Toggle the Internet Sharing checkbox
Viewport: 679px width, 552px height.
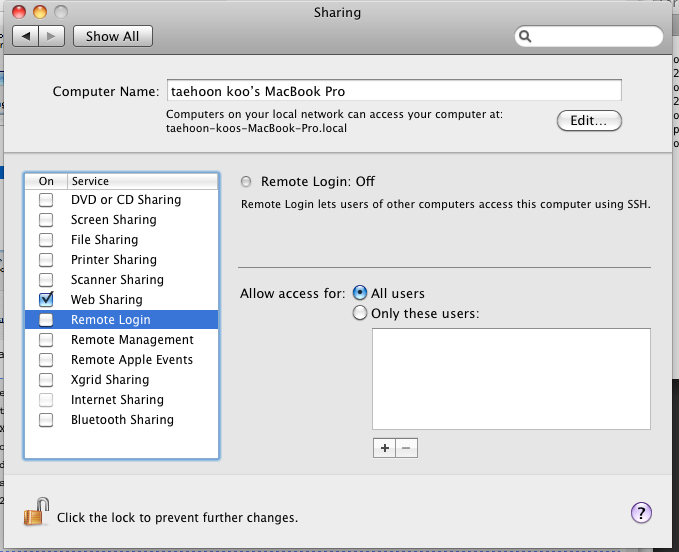point(46,400)
